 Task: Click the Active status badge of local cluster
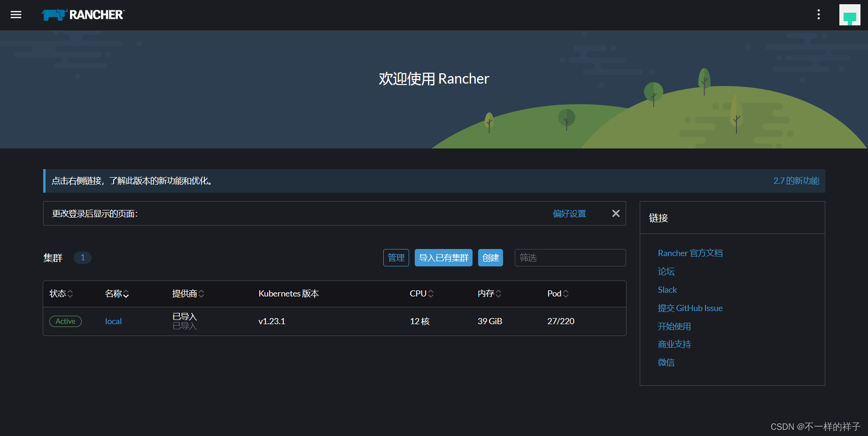[65, 321]
